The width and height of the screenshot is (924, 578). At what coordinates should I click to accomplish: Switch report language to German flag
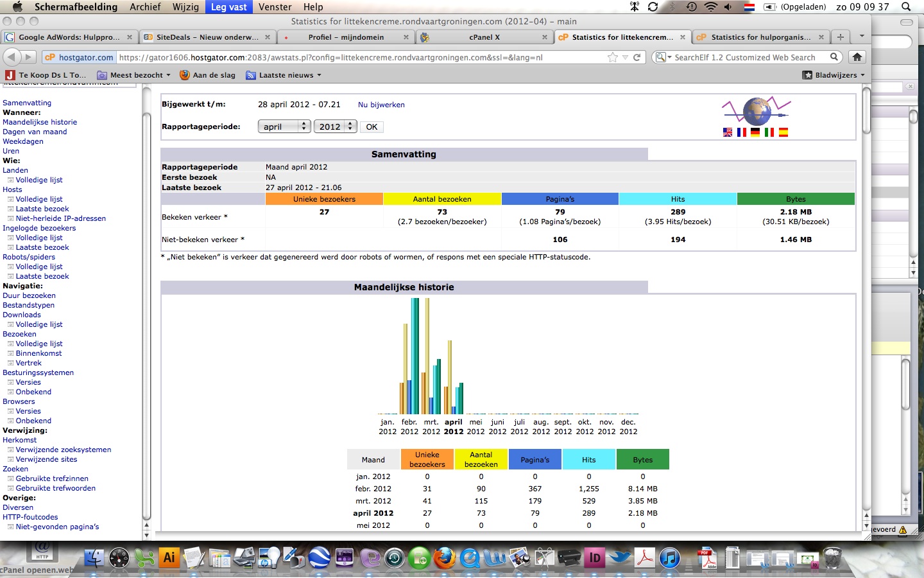[x=755, y=132]
